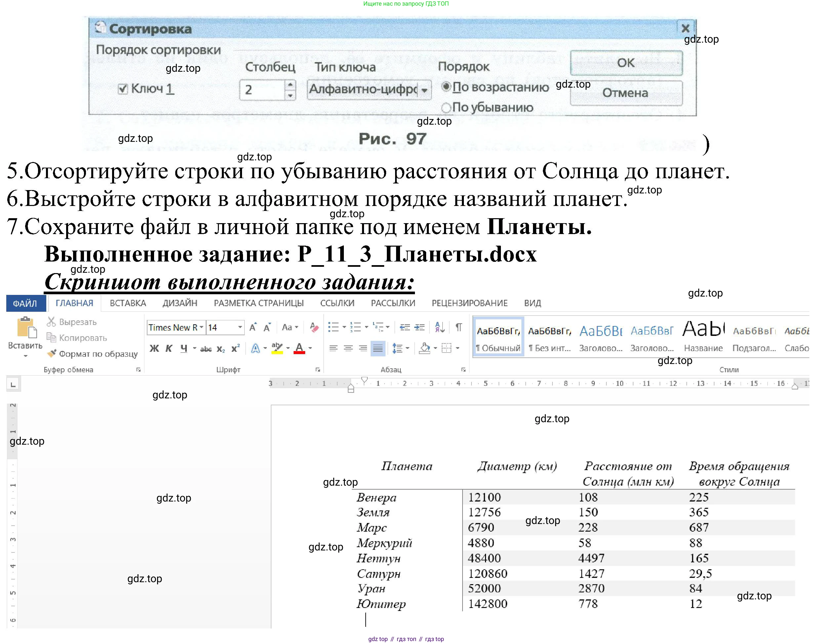Click the Format Painter brush icon

coord(52,354)
